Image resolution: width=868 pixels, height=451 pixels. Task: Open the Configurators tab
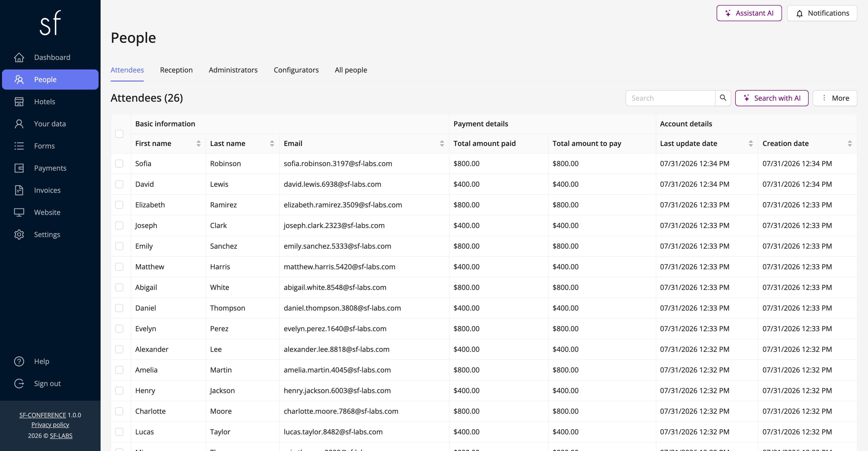coord(296,70)
